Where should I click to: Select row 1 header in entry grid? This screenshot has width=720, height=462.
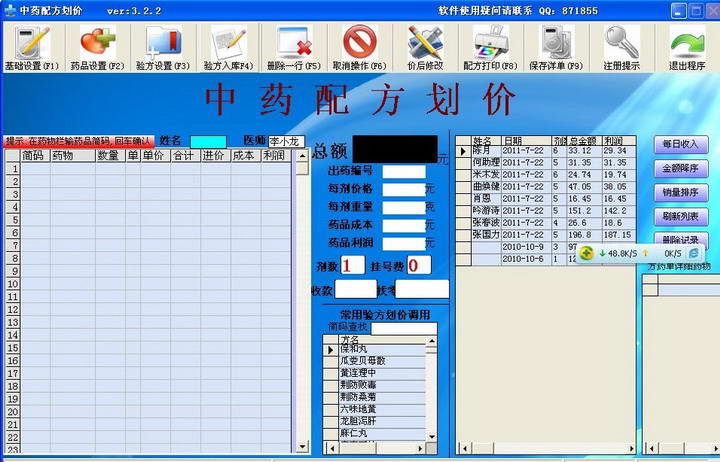[13, 169]
